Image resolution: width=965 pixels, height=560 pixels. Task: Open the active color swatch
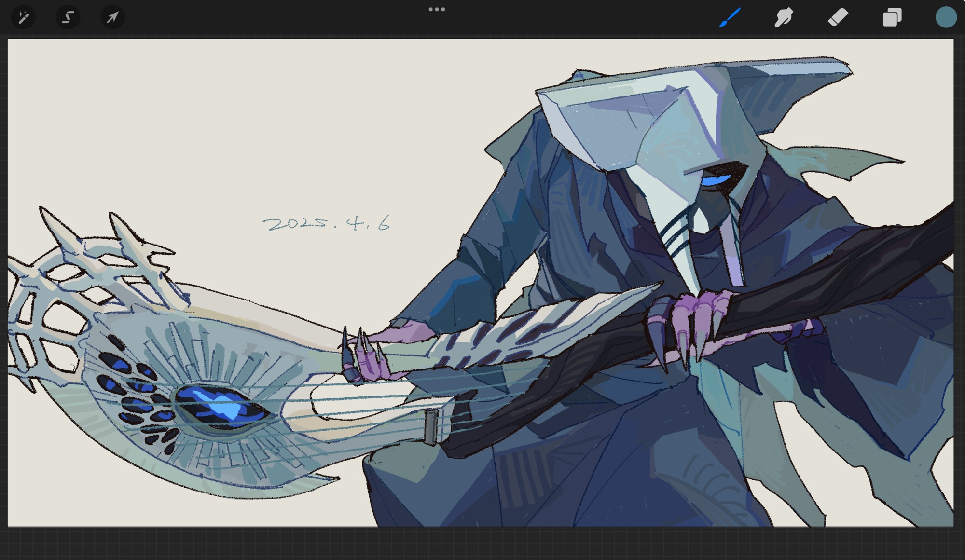(946, 17)
